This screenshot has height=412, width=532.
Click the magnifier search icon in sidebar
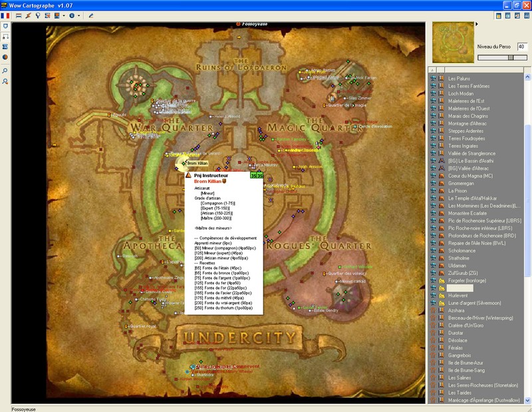click(5, 71)
